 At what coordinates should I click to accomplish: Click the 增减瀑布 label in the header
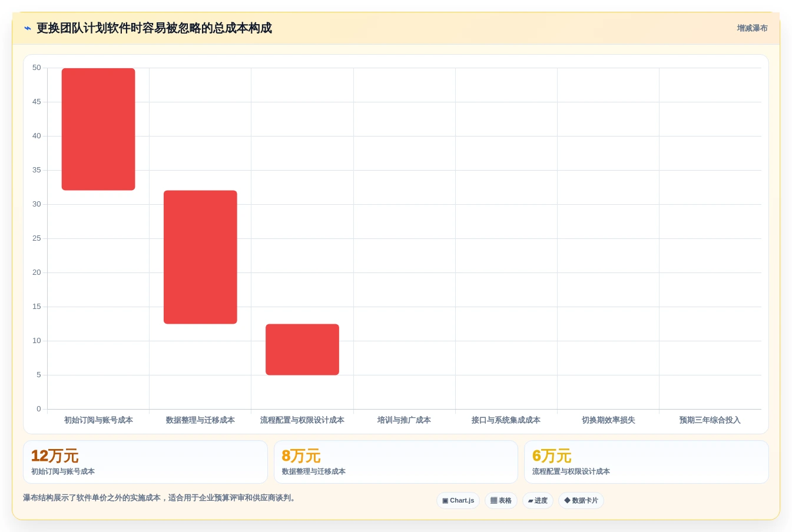pyautogui.click(x=752, y=28)
